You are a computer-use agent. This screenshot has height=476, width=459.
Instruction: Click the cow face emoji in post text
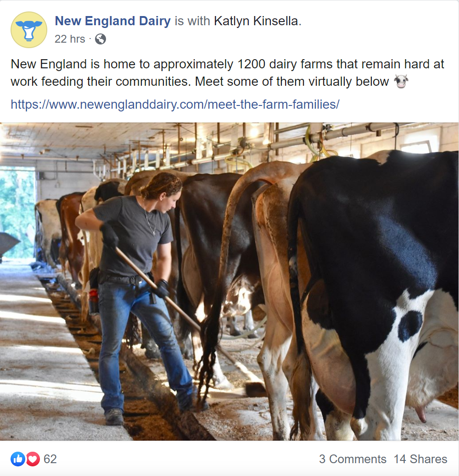(401, 82)
